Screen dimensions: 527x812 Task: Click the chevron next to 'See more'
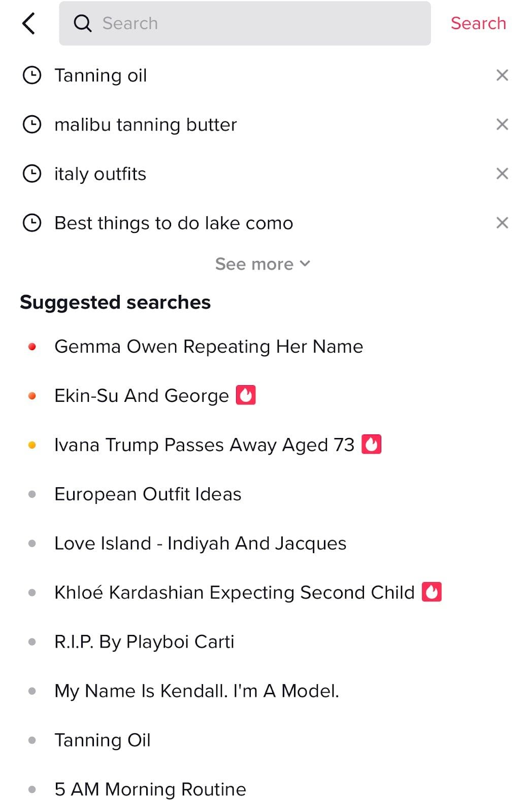click(305, 263)
